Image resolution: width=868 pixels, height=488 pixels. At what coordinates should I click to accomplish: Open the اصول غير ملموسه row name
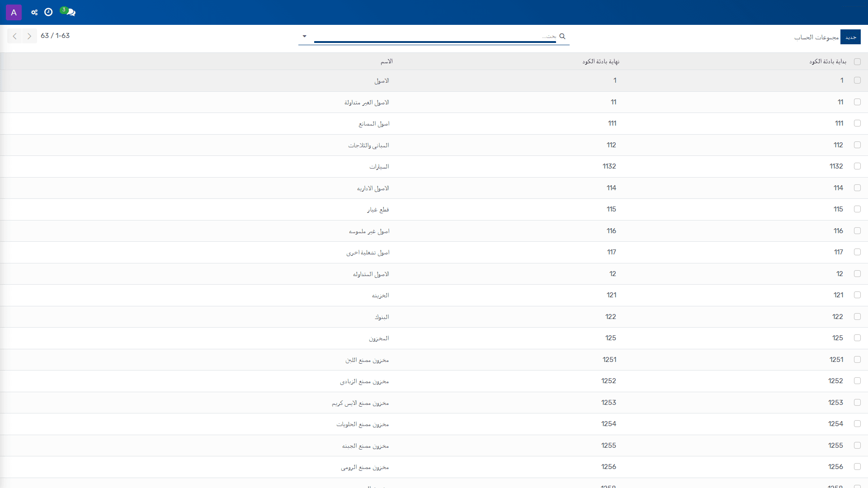(x=369, y=231)
